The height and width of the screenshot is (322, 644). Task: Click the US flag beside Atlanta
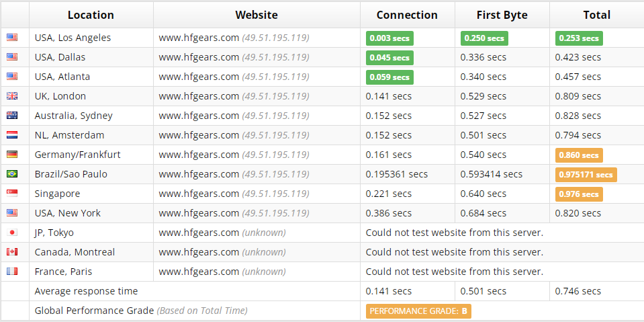click(x=12, y=77)
